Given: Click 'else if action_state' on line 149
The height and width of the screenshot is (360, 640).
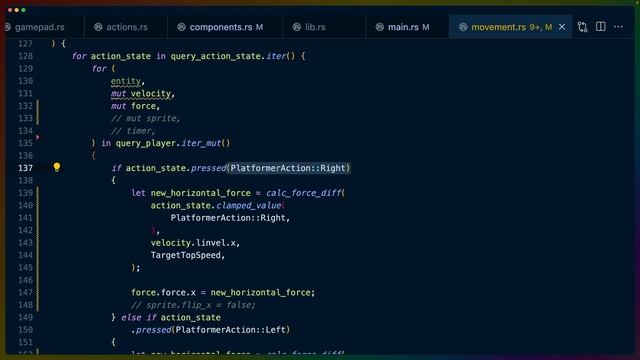Looking at the screenshot, I should point(171,317).
